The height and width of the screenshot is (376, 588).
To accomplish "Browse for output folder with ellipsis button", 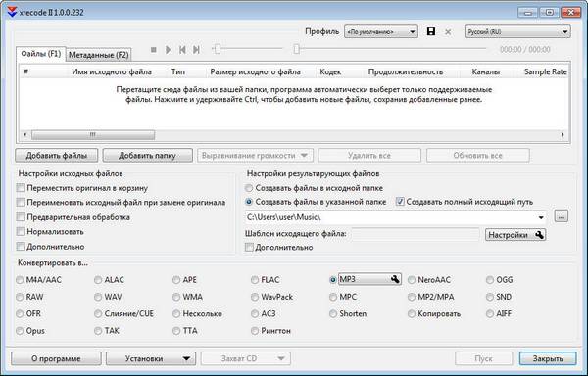I will 561,216.
